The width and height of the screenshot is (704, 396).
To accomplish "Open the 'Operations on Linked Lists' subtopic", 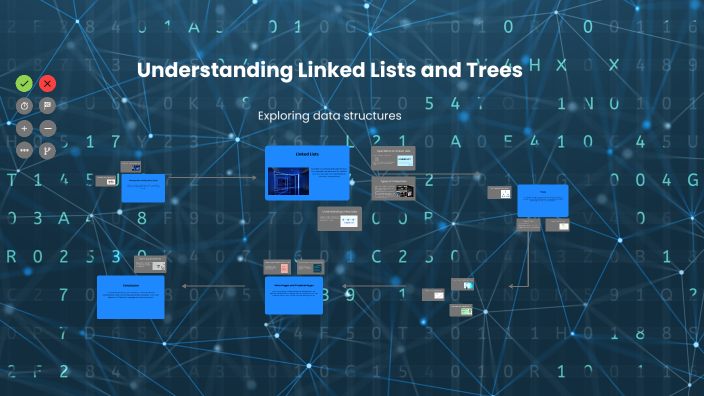I will pos(393,158).
